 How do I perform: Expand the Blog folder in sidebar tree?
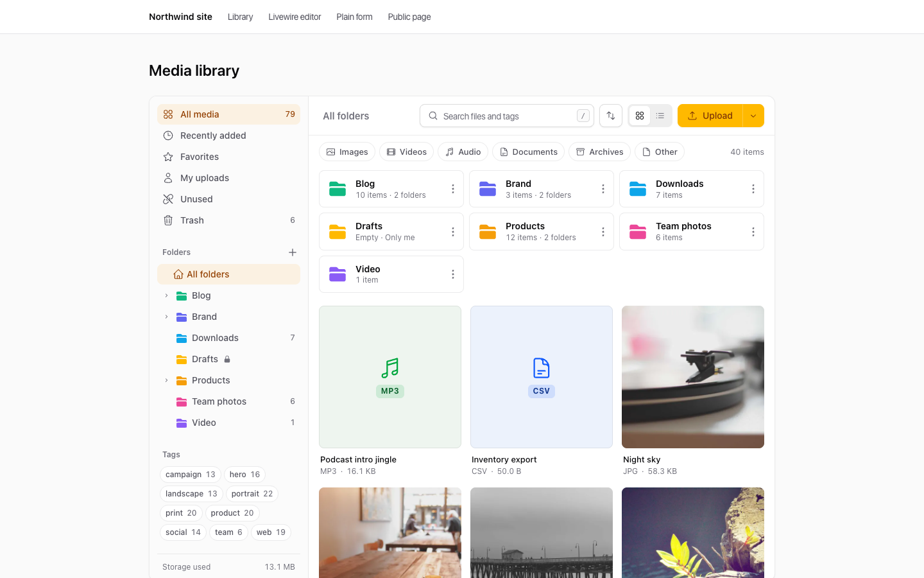[166, 295]
